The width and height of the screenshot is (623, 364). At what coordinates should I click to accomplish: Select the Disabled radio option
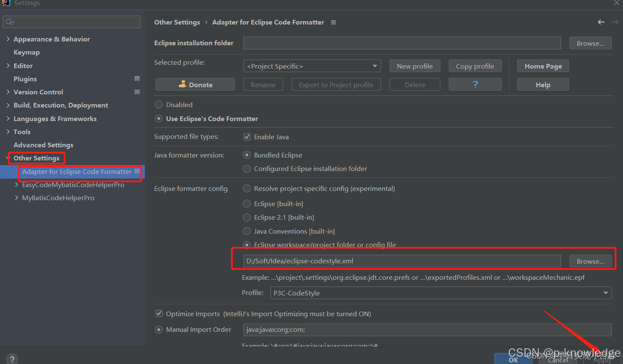pos(159,105)
